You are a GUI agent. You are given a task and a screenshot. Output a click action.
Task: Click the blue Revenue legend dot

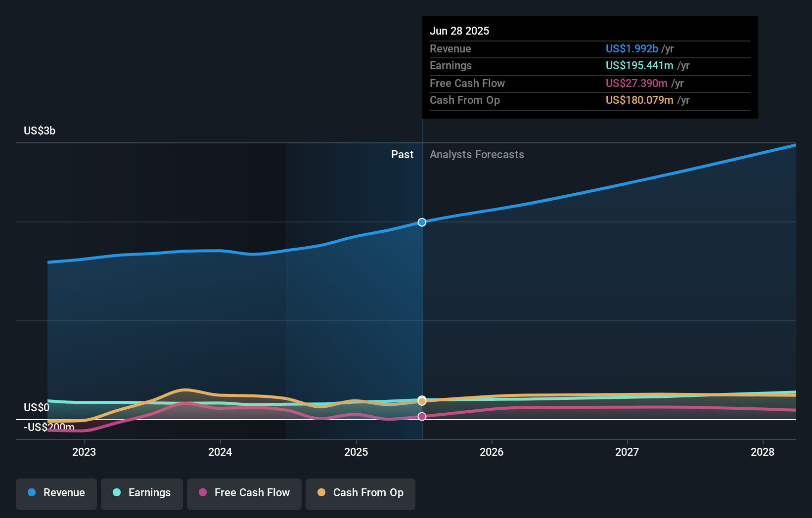coord(32,492)
